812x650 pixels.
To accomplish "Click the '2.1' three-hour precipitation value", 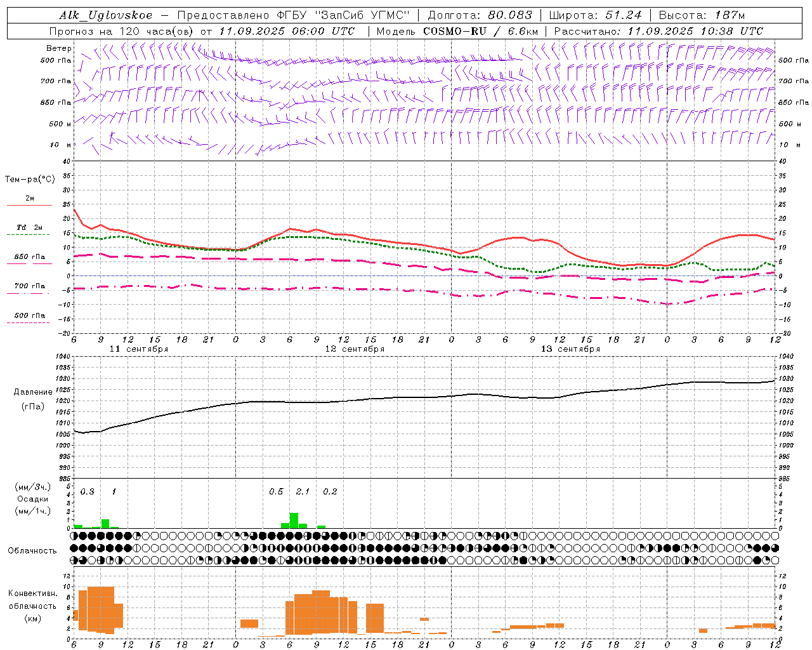I will click(303, 492).
